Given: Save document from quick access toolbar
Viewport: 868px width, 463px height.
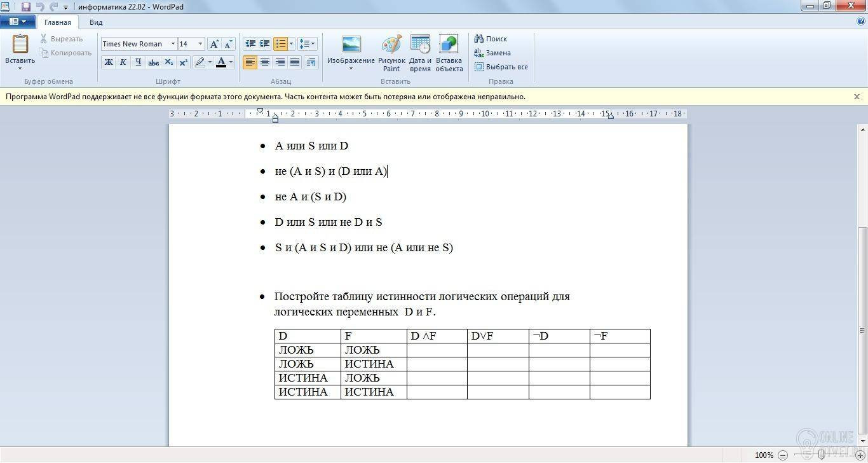Looking at the screenshot, I should [x=26, y=6].
